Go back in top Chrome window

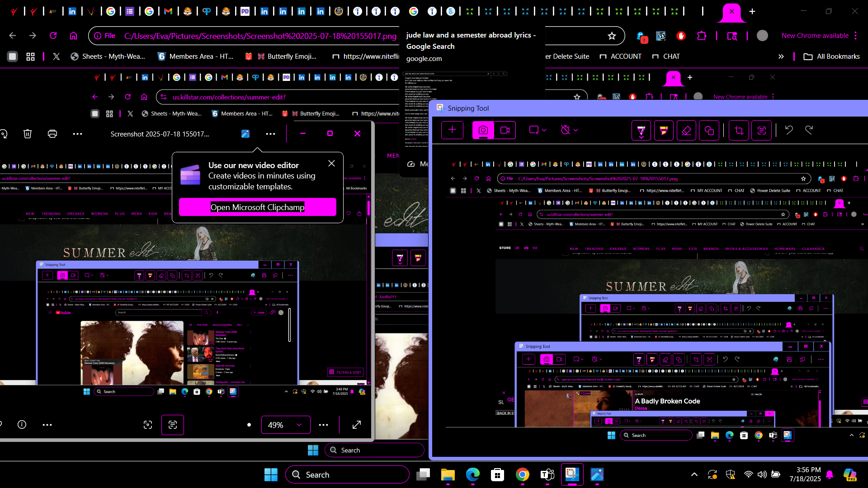tap(13, 36)
